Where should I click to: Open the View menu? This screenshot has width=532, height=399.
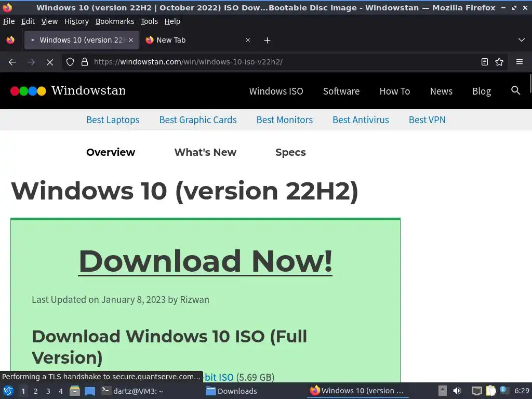tap(49, 21)
